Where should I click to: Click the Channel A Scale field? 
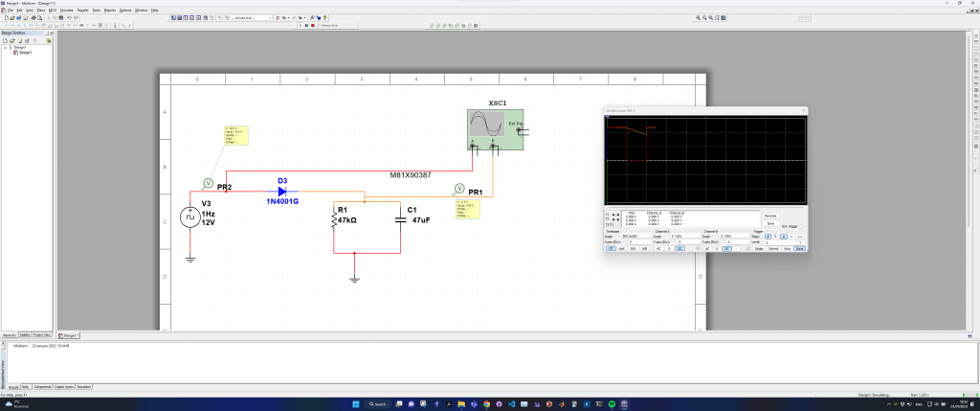(685, 236)
